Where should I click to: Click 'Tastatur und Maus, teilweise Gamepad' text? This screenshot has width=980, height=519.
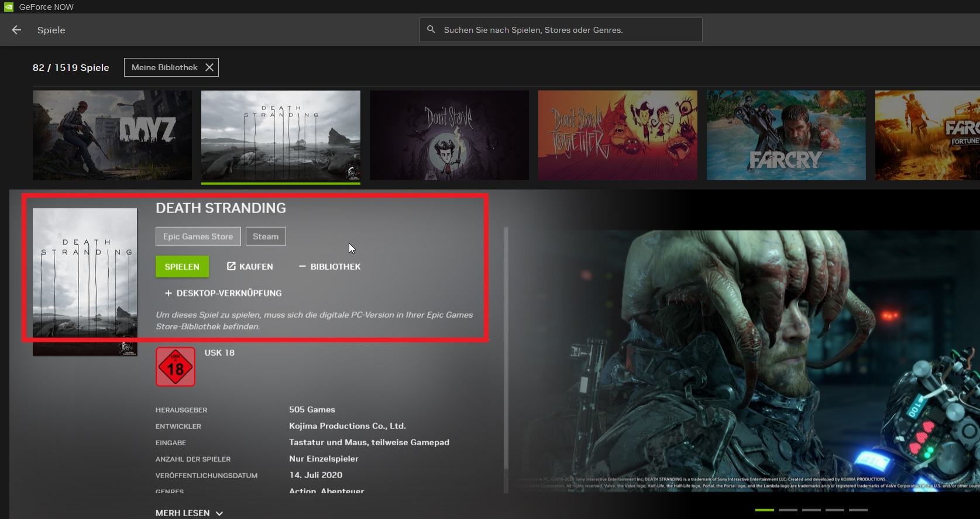(x=369, y=442)
